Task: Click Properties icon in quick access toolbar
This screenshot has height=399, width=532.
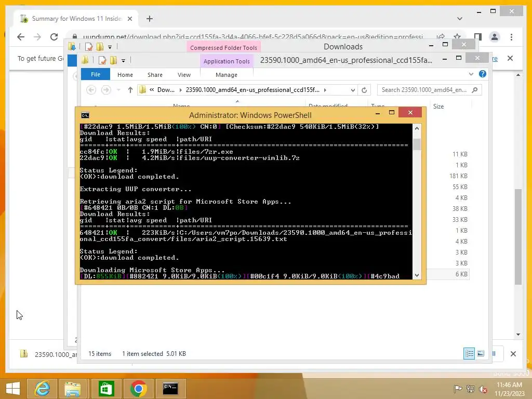Action: click(102, 60)
